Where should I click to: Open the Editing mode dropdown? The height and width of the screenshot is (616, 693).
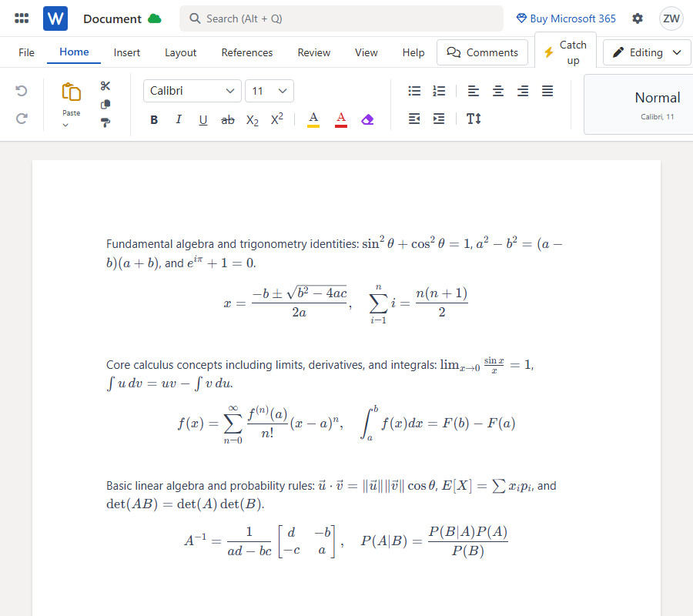647,52
